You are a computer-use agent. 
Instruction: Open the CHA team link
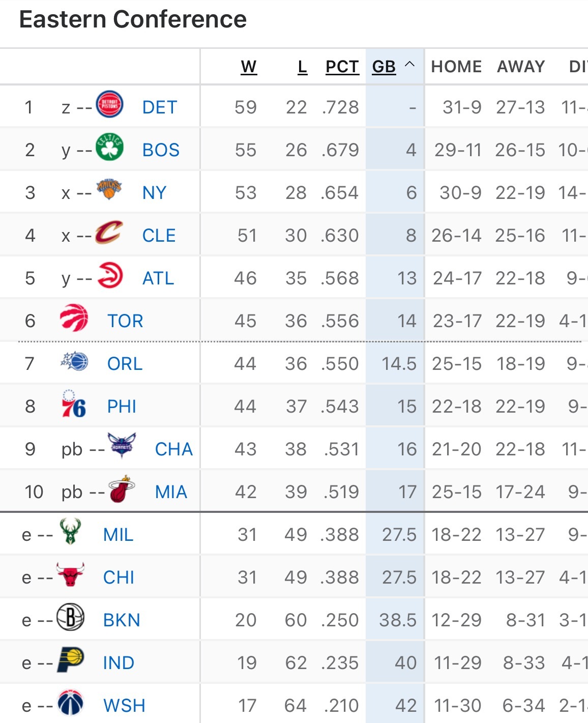coord(174,449)
